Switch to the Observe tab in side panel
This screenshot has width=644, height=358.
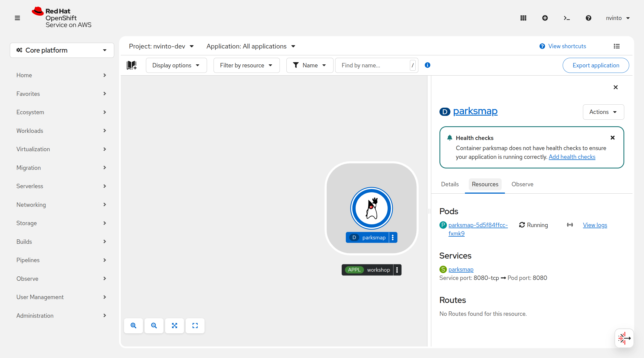[x=522, y=184]
